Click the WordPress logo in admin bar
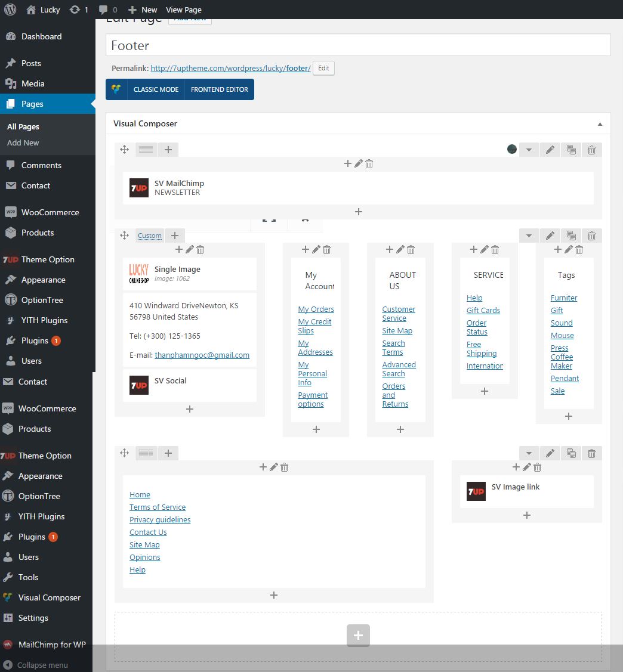Screen dimensions: 623x672 (x=10, y=10)
